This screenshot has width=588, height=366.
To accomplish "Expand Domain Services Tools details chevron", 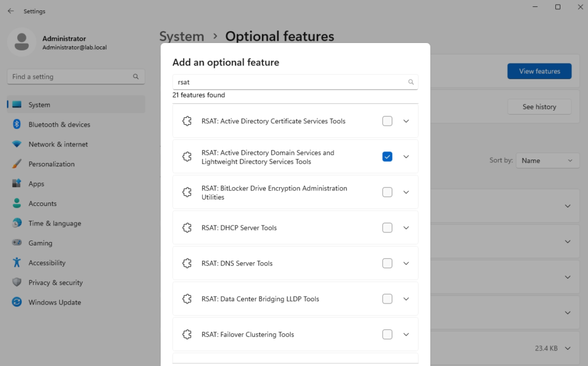I will point(406,157).
